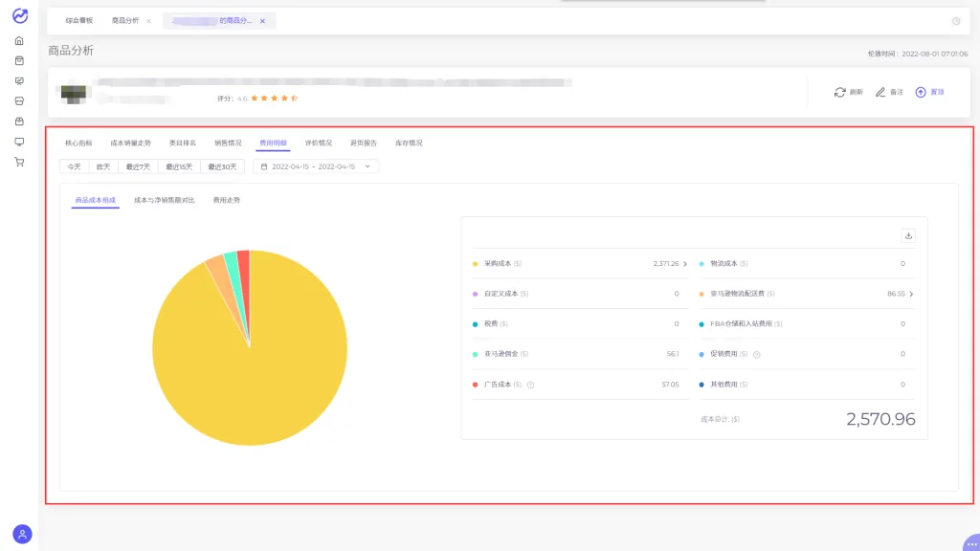Screen dimensions: 980x551
Task: Switch to the 商品分析 page tab
Action: [125, 21]
